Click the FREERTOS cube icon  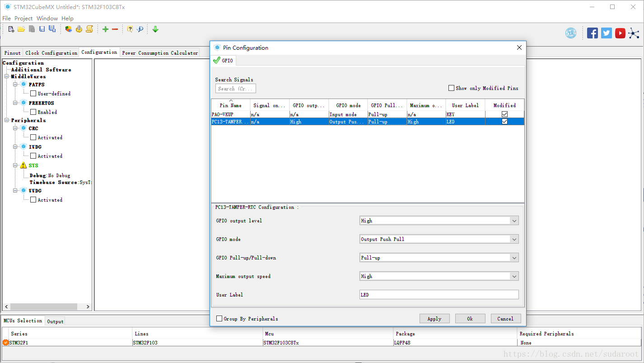tap(23, 103)
